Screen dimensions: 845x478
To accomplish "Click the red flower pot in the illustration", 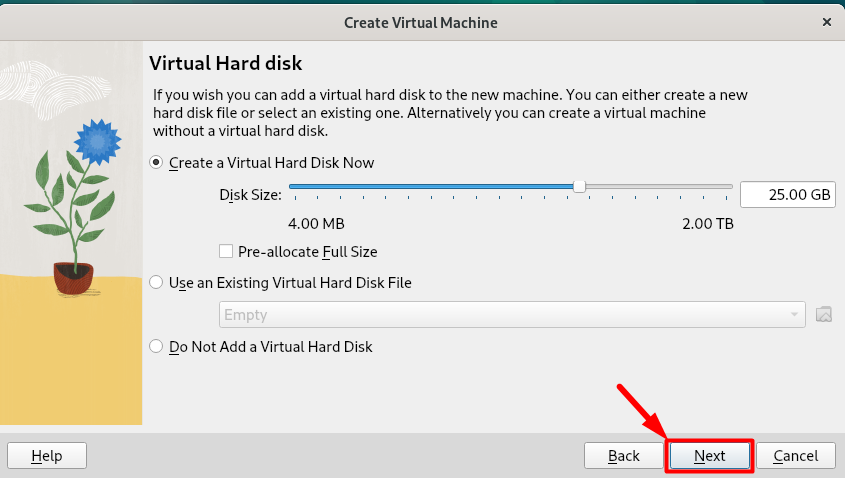I will click(73, 277).
